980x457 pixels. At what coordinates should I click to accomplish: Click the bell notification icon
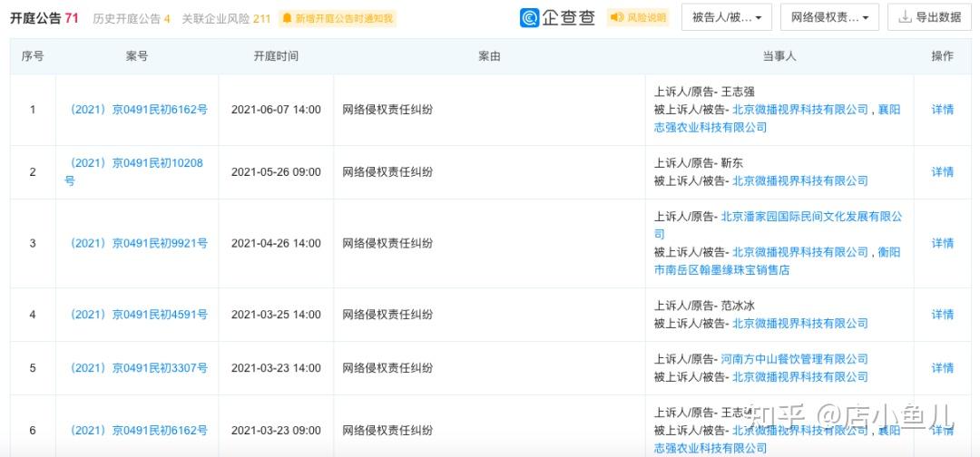[x=288, y=18]
